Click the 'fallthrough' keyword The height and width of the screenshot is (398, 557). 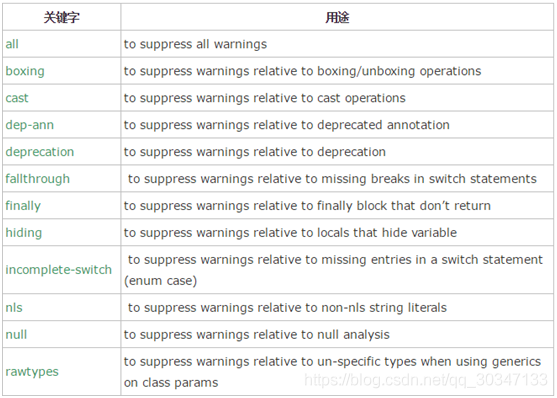click(x=38, y=179)
